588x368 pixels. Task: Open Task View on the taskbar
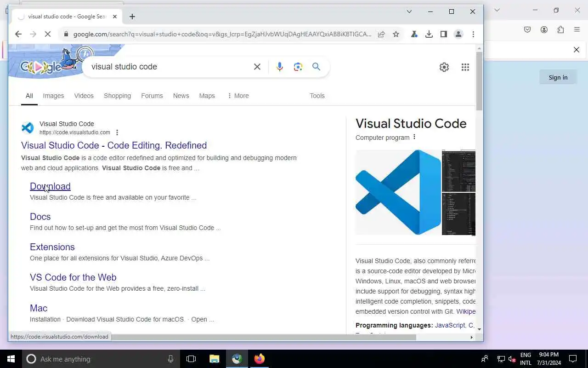click(191, 359)
